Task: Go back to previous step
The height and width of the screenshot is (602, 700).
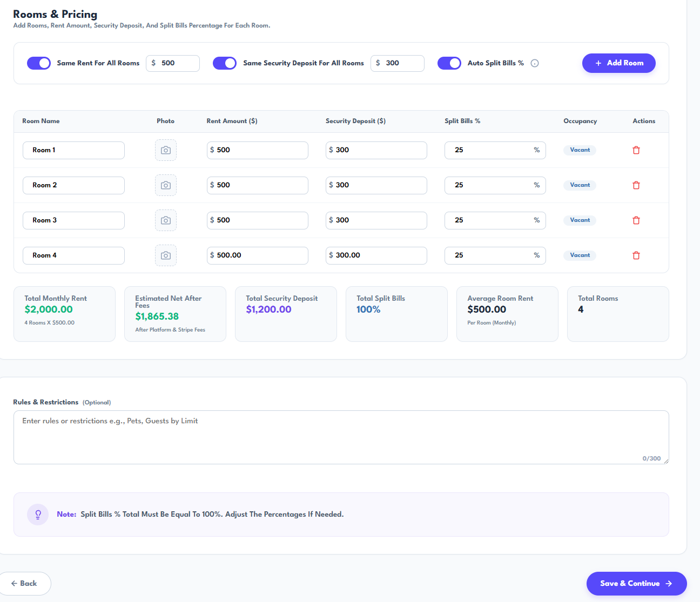Action: [24, 584]
